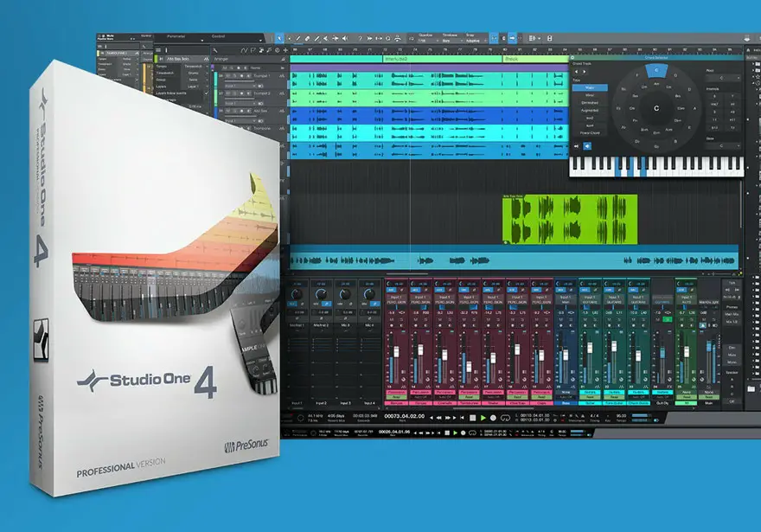Enable input monitor on Alto Sax track

248,111
